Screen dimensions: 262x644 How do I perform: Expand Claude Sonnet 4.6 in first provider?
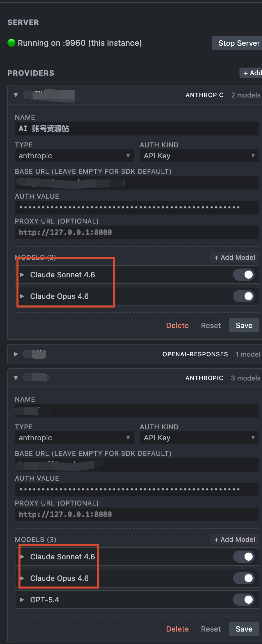[x=22, y=275]
